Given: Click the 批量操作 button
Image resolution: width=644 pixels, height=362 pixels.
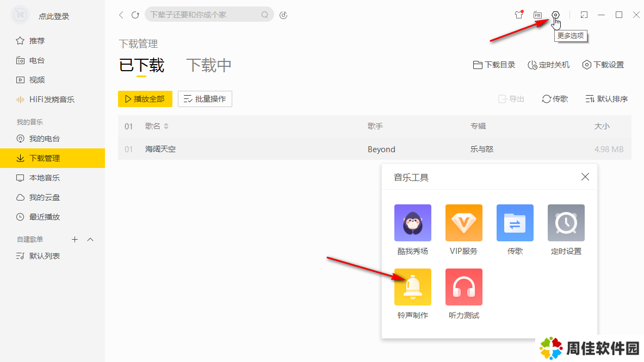Looking at the screenshot, I should (205, 99).
